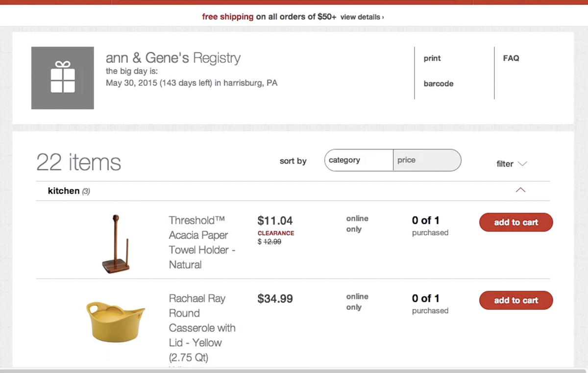
Task: Click the print link
Action: click(432, 58)
